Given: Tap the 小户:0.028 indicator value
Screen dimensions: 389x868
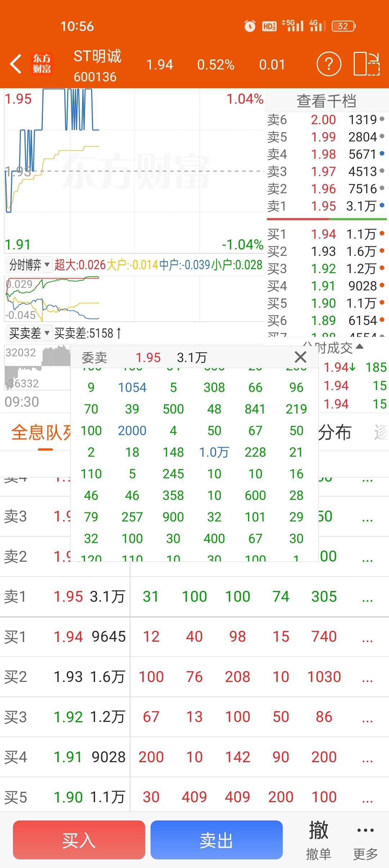Looking at the screenshot, I should tap(237, 265).
